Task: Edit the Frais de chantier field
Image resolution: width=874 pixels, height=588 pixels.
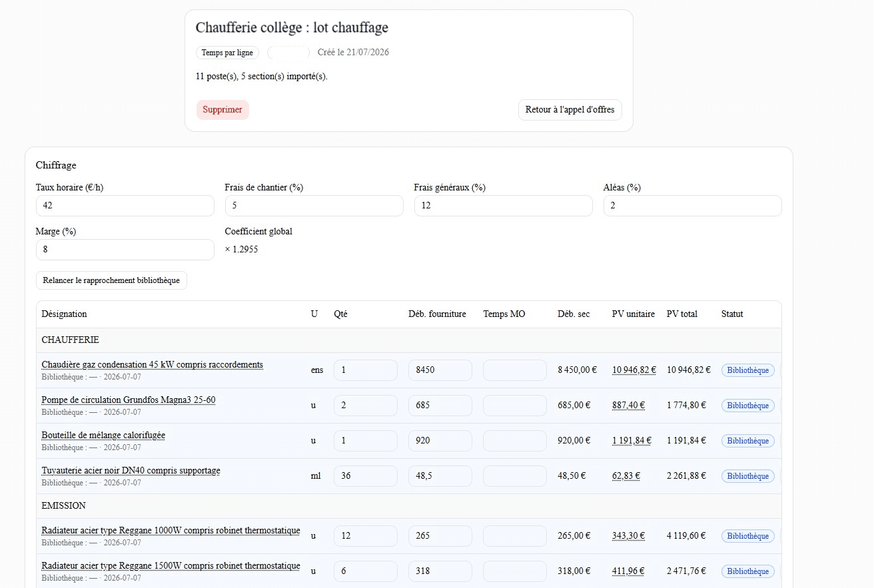Action: (314, 206)
